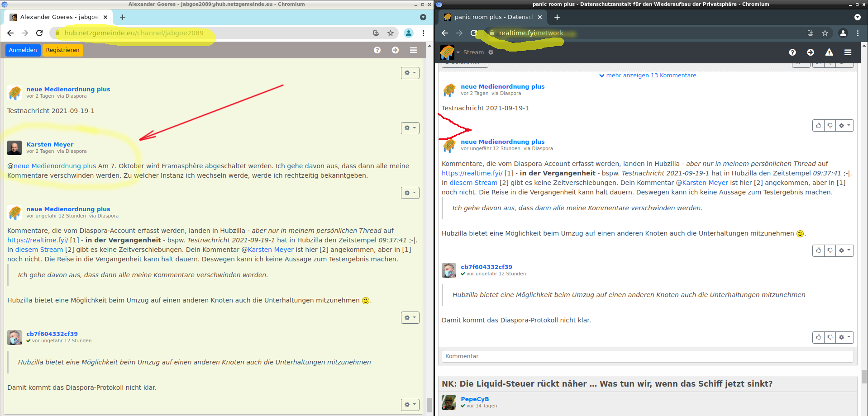Reload the hub.netzgemeinde.eu page
The height and width of the screenshot is (416, 868).
tap(39, 33)
